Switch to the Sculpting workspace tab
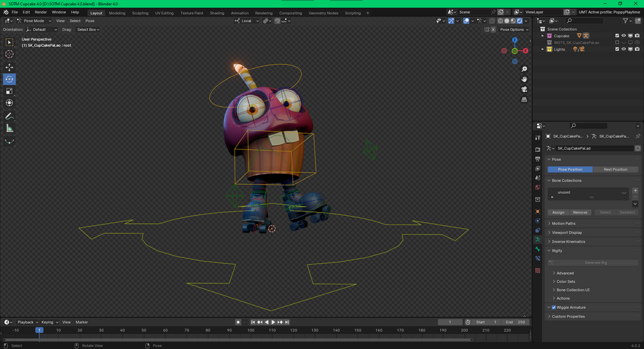 (x=140, y=13)
